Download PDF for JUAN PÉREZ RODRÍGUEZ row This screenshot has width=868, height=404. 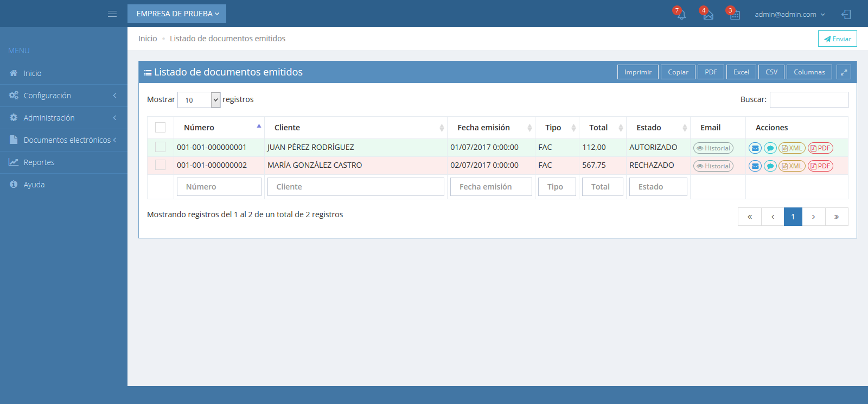[x=820, y=148]
